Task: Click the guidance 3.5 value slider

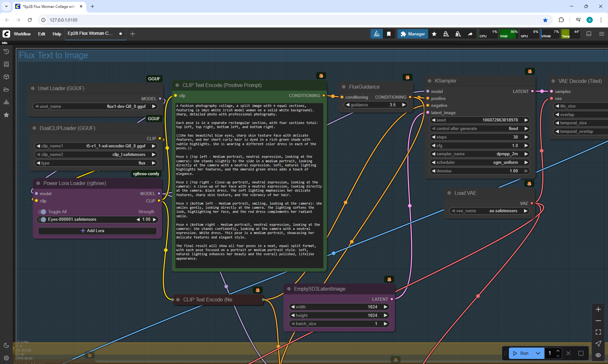Action: click(x=376, y=105)
